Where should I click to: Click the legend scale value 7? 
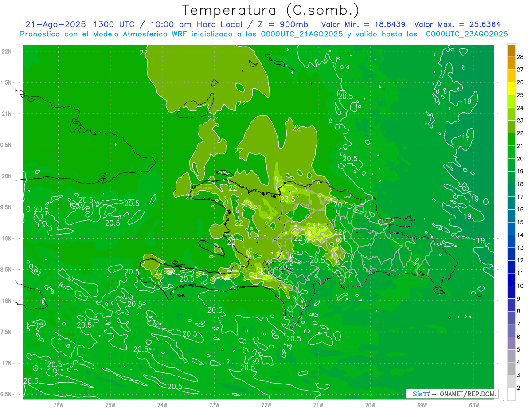[519, 324]
